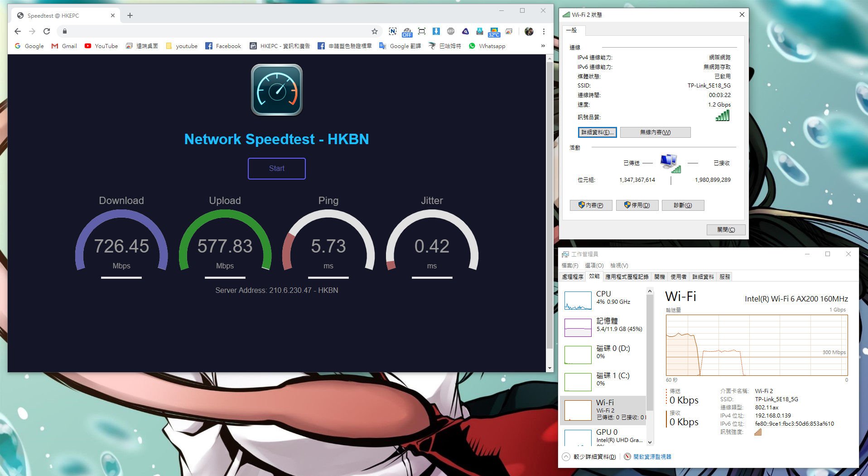Click the Chrome Remote Desktop extension icon
This screenshot has height=476, width=868.
(509, 31)
